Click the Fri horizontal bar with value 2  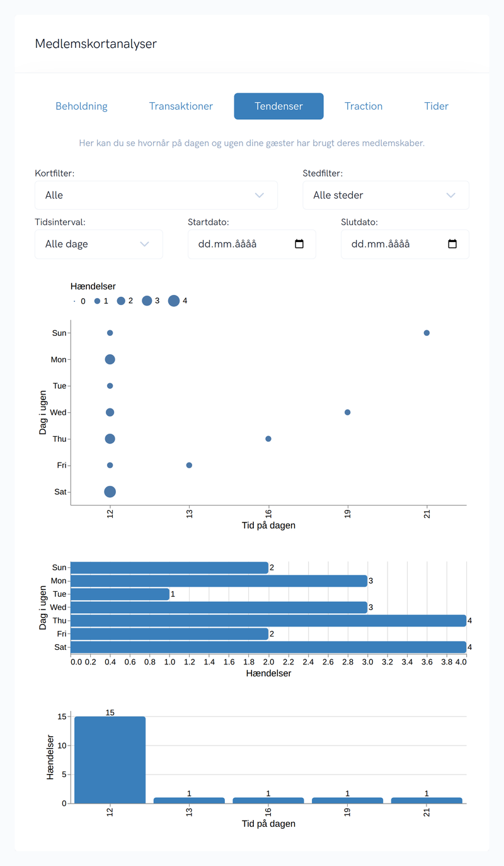click(169, 634)
